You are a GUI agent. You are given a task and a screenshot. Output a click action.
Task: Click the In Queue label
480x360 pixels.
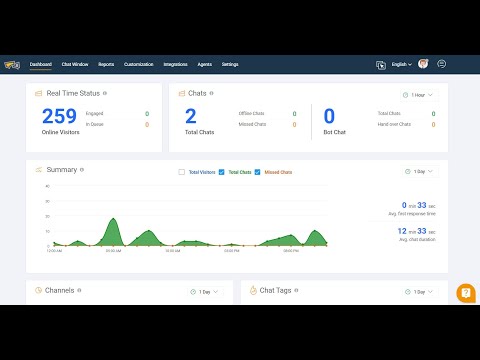click(95, 124)
